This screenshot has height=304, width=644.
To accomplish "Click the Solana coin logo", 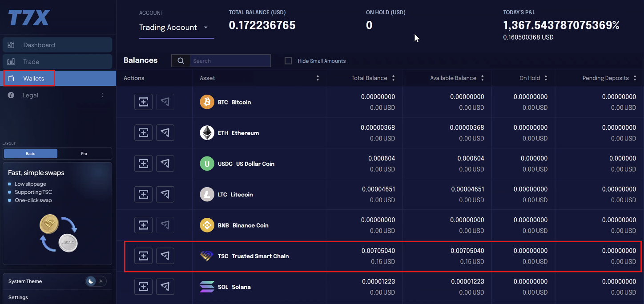I will [x=207, y=287].
